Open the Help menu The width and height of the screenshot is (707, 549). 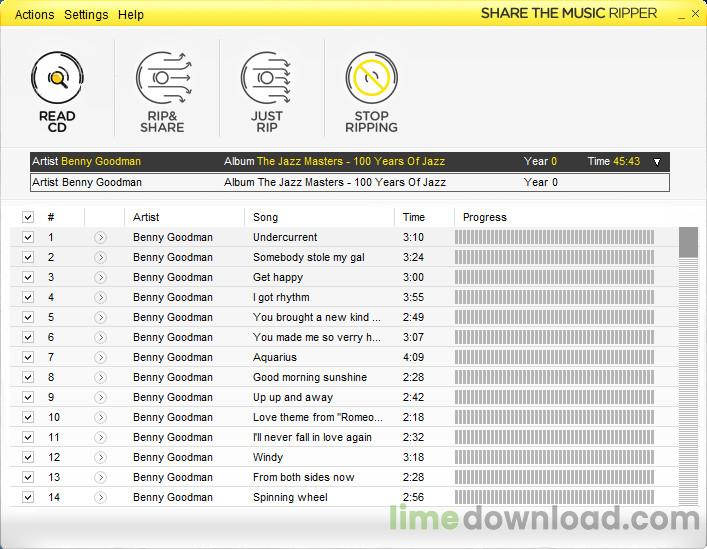coord(131,14)
